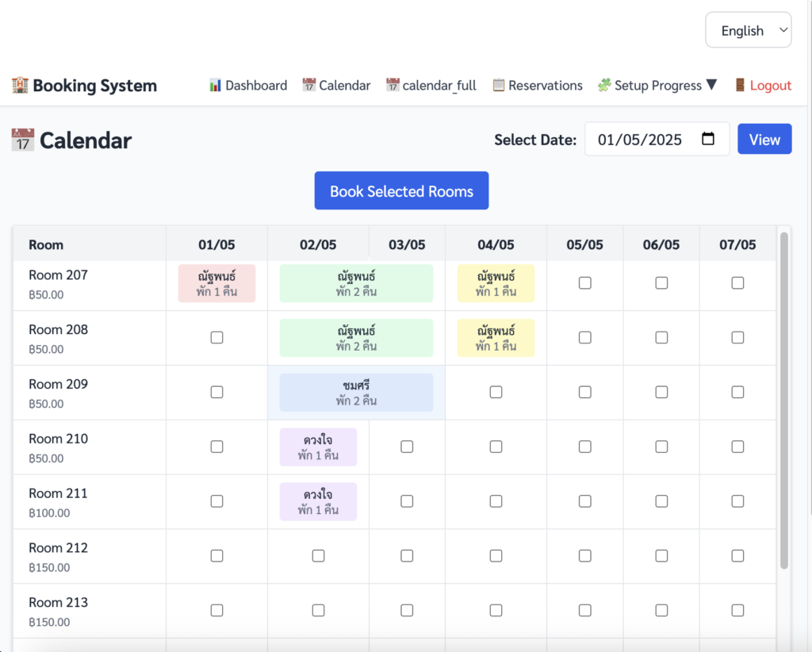Open Room 207's yellow booking on 04/05
Screen dimensions: 812x652
pos(496,283)
